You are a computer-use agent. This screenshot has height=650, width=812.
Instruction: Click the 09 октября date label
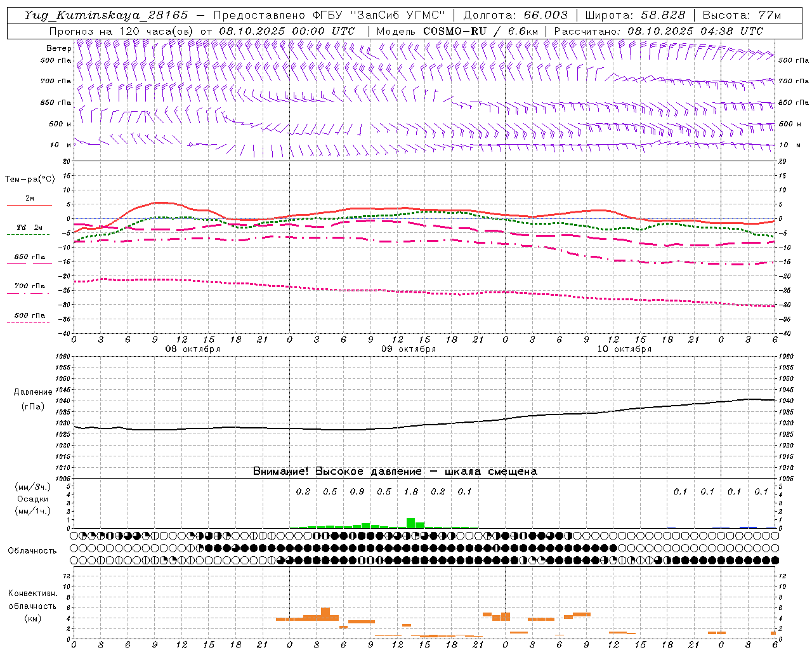[x=409, y=349]
